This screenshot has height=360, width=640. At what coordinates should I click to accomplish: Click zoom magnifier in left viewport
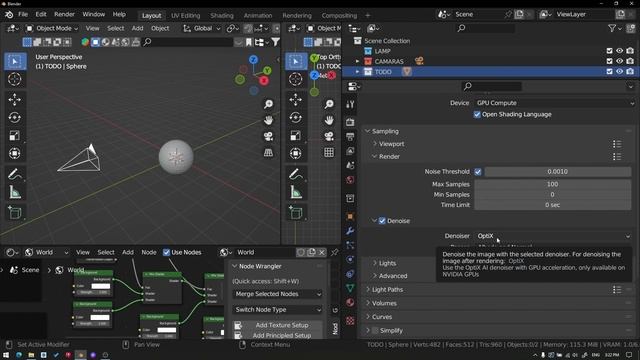click(x=268, y=104)
